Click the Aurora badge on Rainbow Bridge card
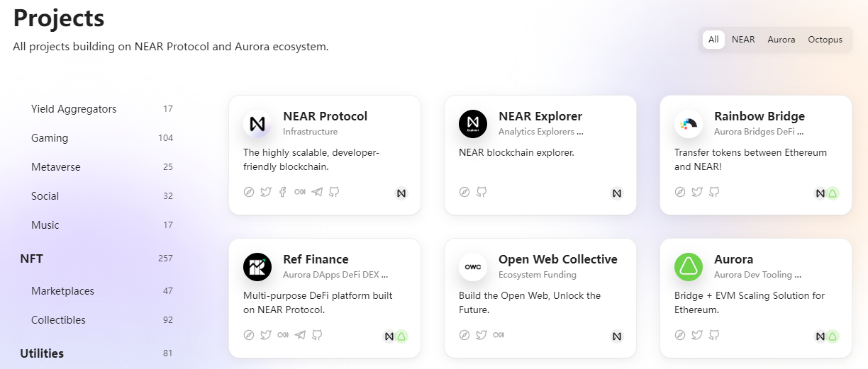 click(x=833, y=193)
